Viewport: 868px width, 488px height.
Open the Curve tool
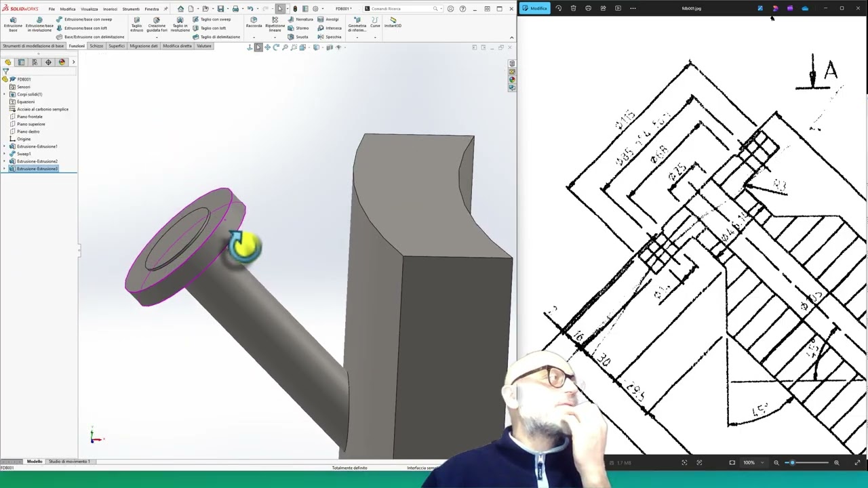point(375,22)
